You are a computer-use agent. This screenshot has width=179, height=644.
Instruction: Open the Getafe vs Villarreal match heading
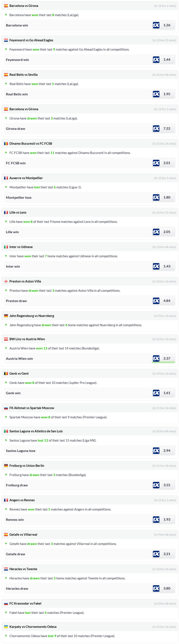click(23, 534)
